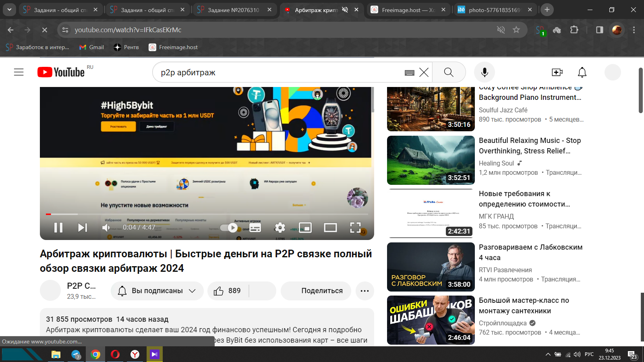
Task: View site information icon in address bar
Action: click(65, 30)
